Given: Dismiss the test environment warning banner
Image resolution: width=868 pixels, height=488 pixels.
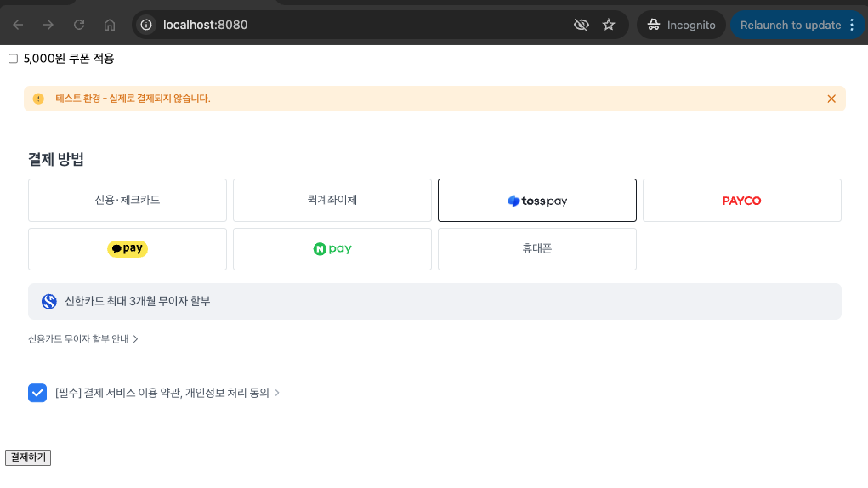Looking at the screenshot, I should pyautogui.click(x=831, y=99).
